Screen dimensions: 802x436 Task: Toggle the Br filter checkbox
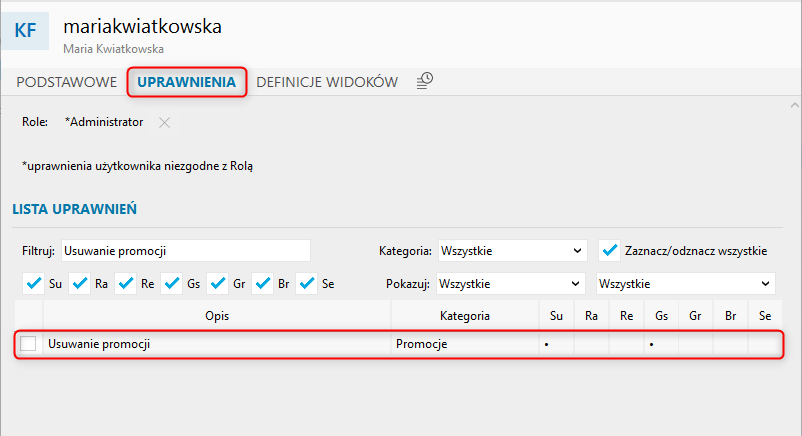[x=263, y=284]
